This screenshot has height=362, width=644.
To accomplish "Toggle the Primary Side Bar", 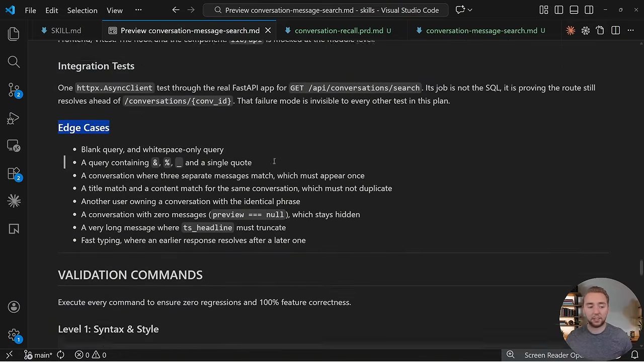I will tap(559, 10).
